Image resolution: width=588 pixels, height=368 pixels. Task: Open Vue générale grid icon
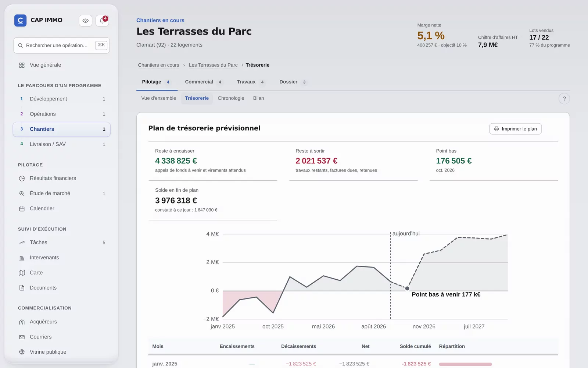[22, 65]
